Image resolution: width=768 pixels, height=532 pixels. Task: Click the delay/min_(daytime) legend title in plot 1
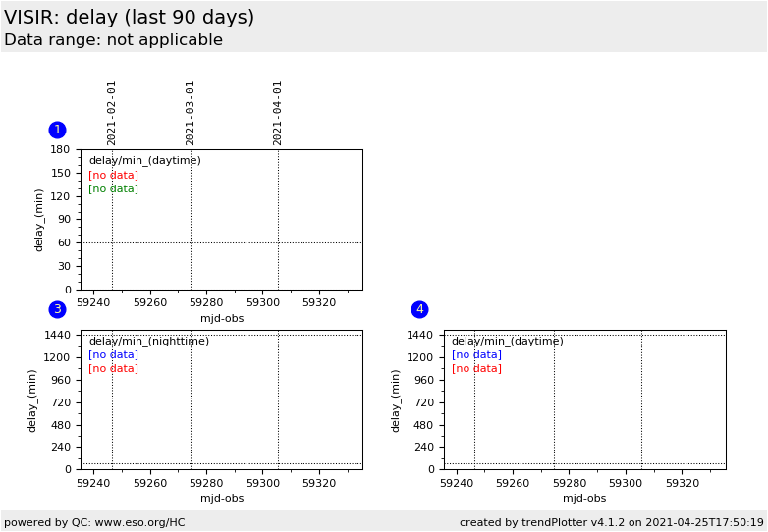144,160
